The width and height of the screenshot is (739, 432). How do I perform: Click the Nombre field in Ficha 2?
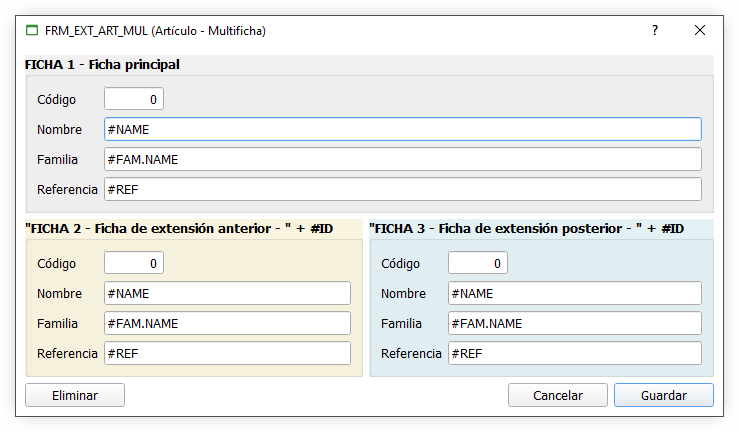coord(227,293)
